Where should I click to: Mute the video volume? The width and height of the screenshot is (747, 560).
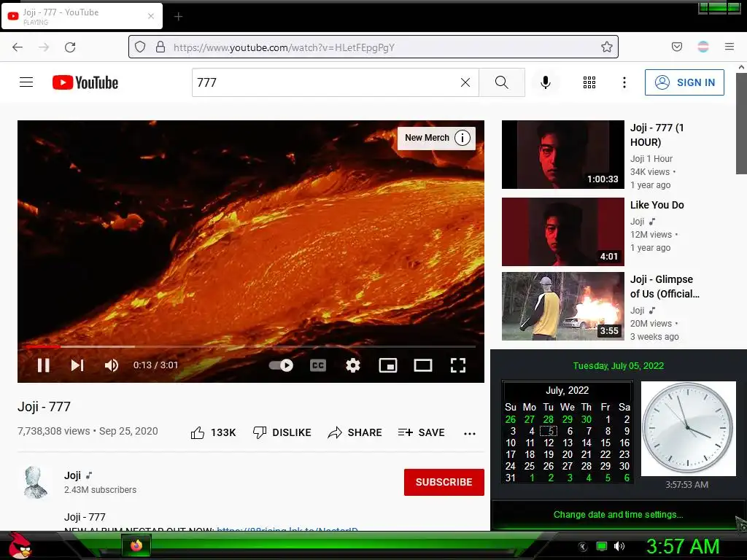pos(112,365)
